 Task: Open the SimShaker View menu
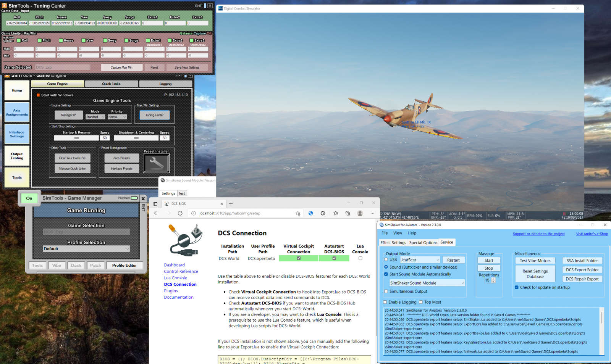(x=398, y=233)
